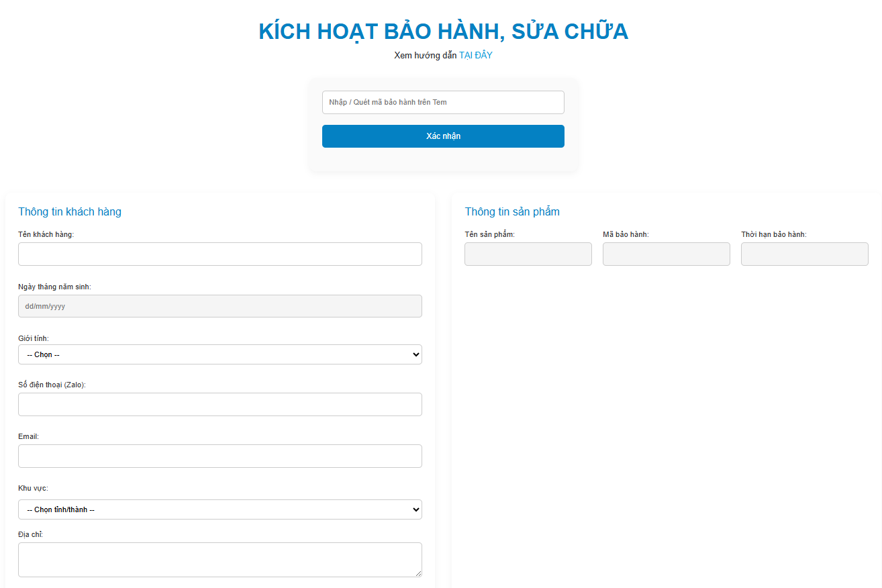Open the TẠI ĐÂY guide link

click(x=475, y=56)
